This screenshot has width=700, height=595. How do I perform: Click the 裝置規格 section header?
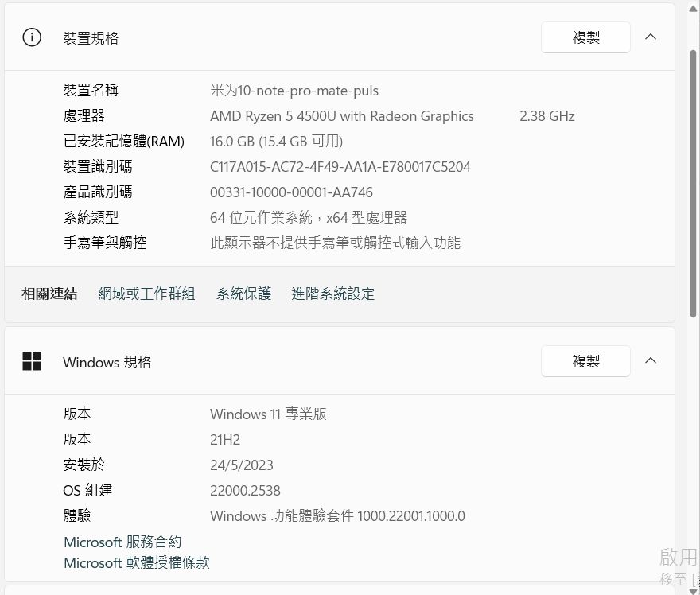click(340, 37)
